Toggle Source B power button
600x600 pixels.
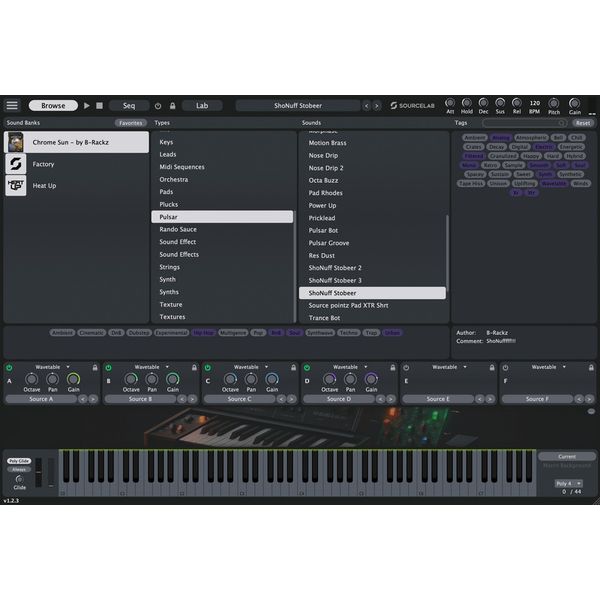pos(109,368)
